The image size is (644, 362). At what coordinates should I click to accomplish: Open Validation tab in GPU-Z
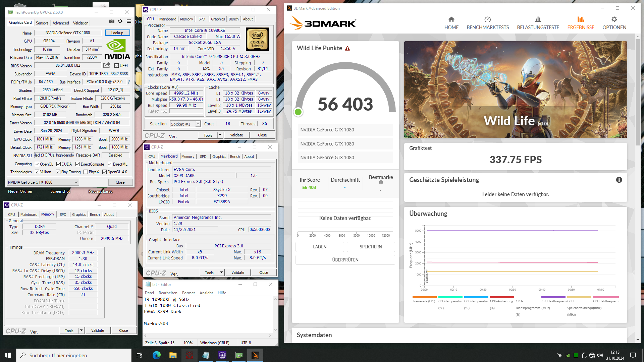coord(81,23)
